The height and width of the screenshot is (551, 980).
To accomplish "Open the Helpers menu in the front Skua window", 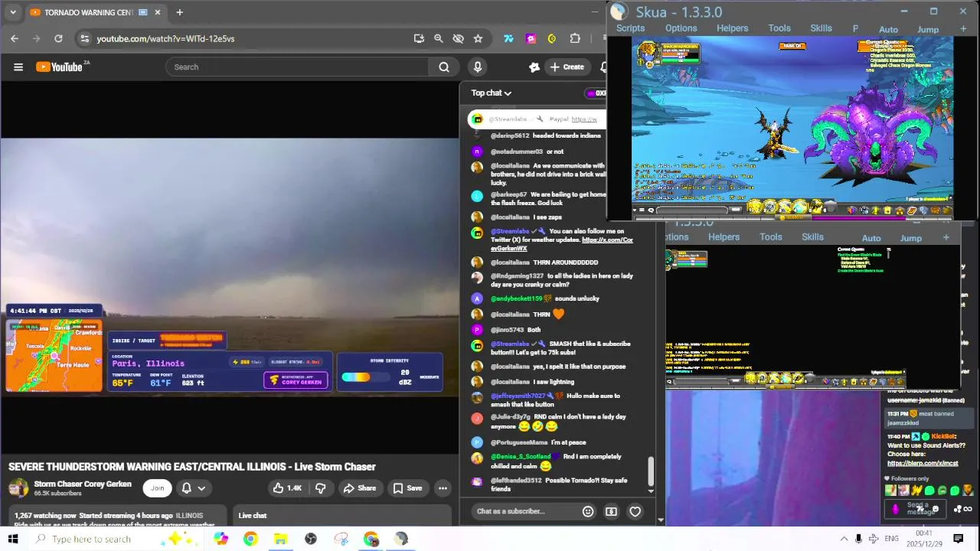I will click(732, 28).
